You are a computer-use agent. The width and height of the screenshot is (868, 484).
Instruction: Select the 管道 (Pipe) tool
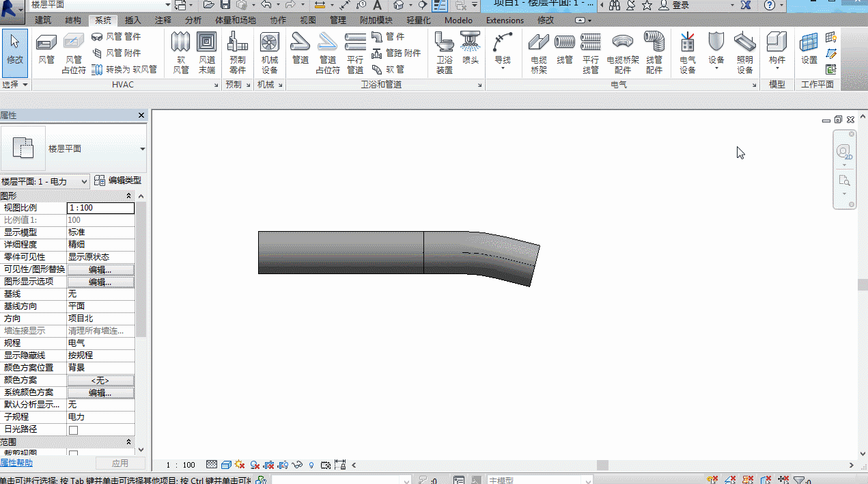click(x=300, y=49)
